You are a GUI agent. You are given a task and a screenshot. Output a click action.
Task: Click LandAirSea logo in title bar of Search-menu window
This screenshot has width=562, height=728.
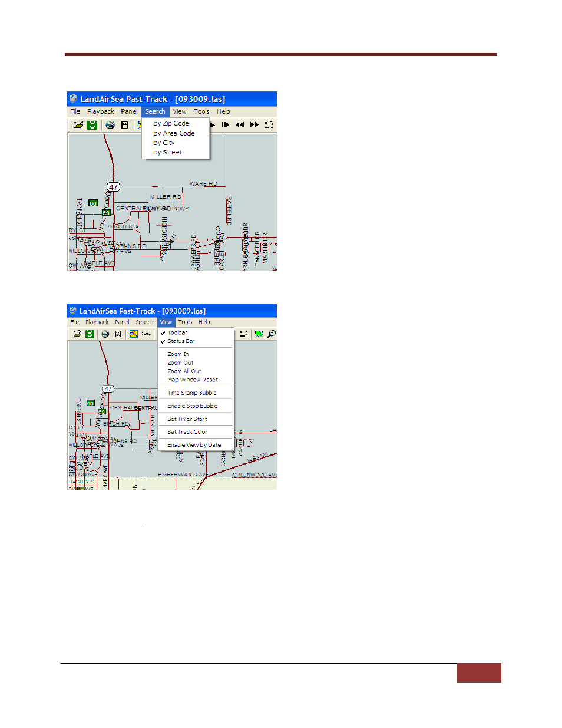click(x=73, y=99)
